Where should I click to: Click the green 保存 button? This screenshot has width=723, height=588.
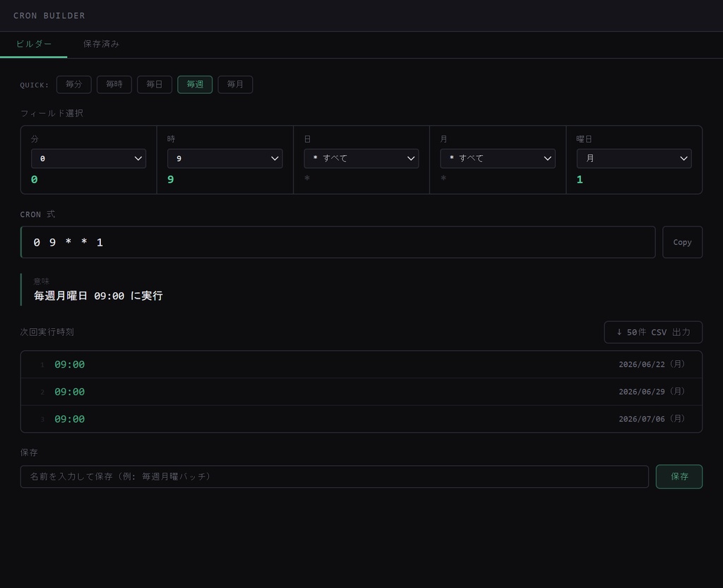679,476
